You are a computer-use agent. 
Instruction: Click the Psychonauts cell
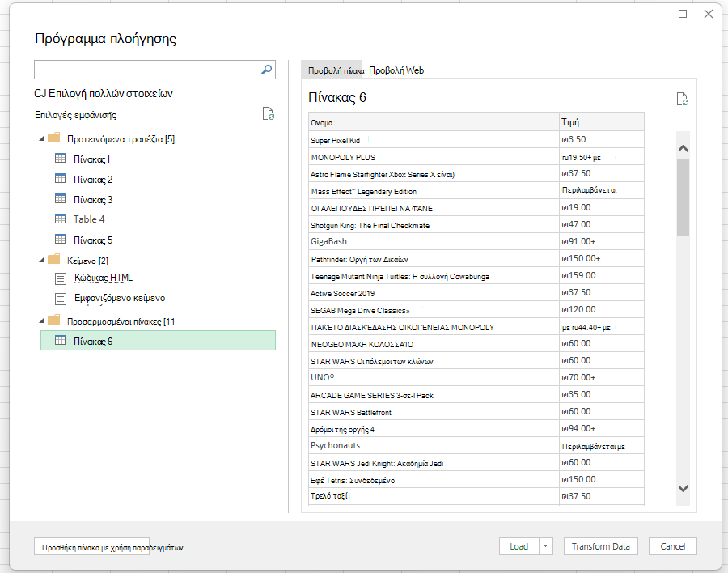(434, 445)
